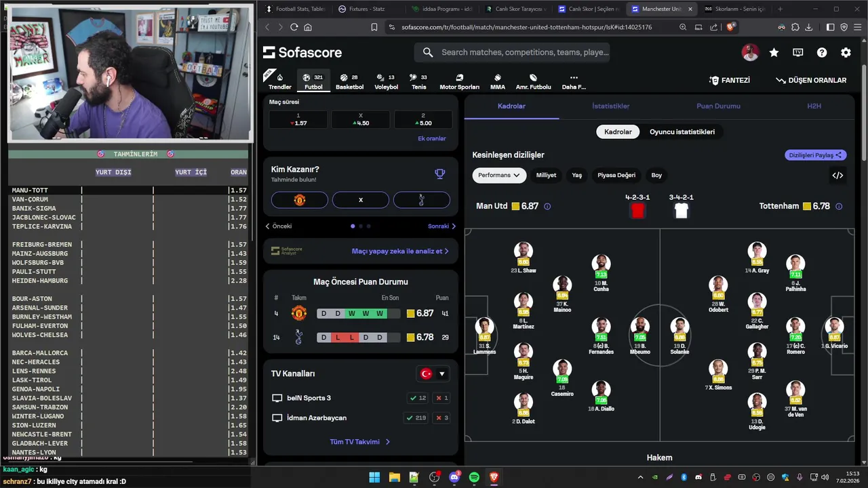Click Dizilişleri Paylaş button
This screenshot has height=488, width=868.
pyautogui.click(x=815, y=155)
